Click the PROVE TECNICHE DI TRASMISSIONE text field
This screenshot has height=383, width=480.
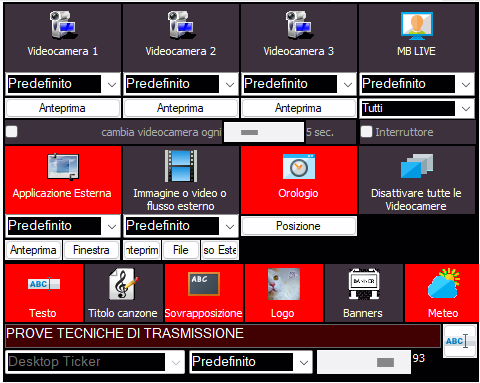[223, 336]
